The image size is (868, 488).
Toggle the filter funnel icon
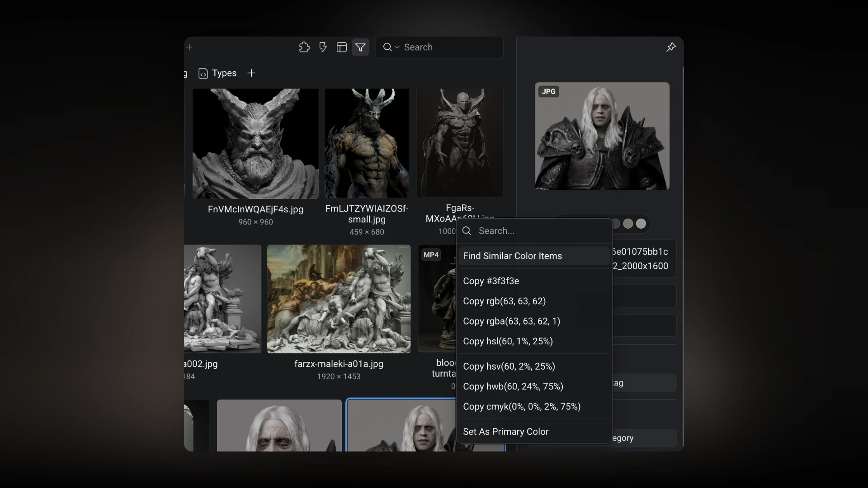[360, 47]
